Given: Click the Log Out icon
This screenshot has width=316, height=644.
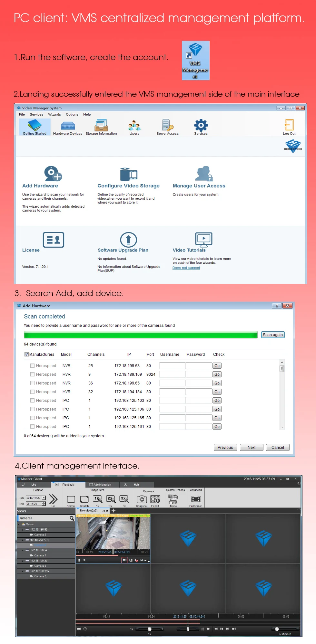Looking at the screenshot, I should point(289,127).
